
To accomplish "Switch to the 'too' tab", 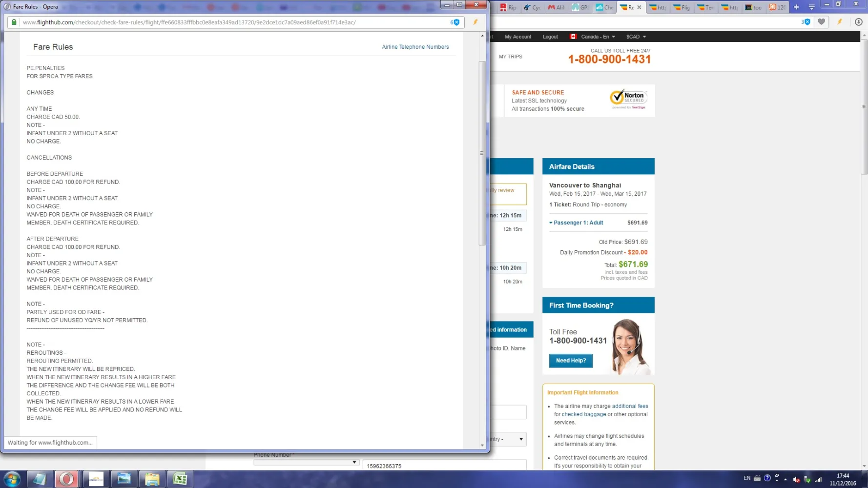I will 754,7.
